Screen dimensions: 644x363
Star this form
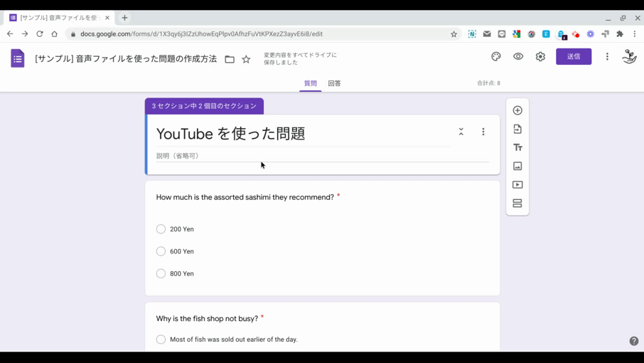coord(246,60)
